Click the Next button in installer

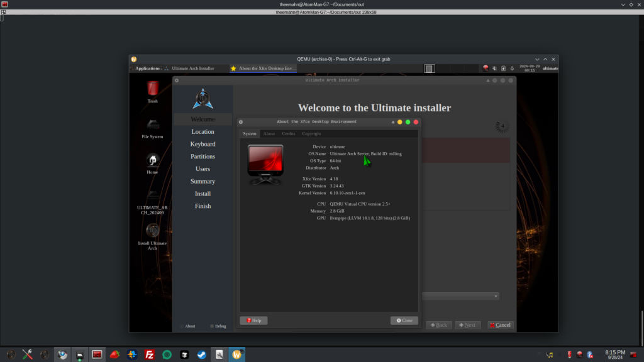point(467,325)
